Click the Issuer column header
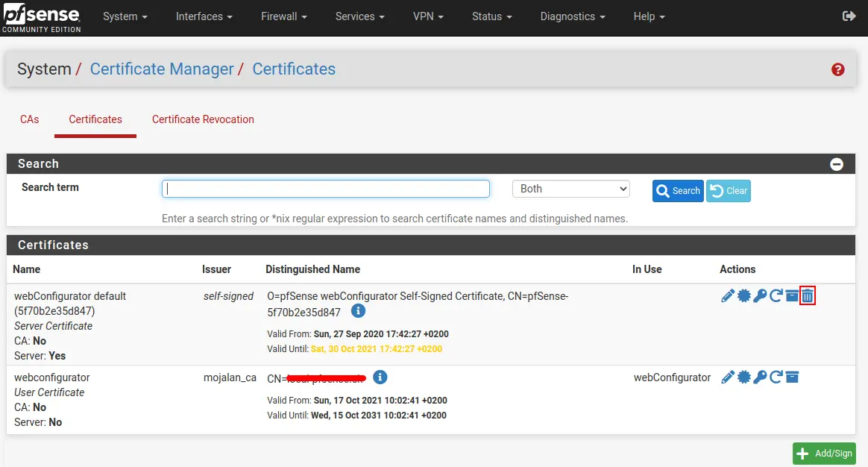 click(x=216, y=269)
